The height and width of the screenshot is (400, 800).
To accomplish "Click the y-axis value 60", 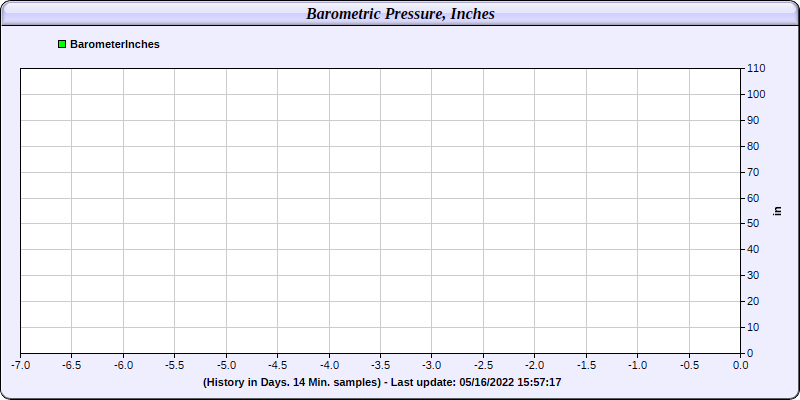I will (x=754, y=198).
